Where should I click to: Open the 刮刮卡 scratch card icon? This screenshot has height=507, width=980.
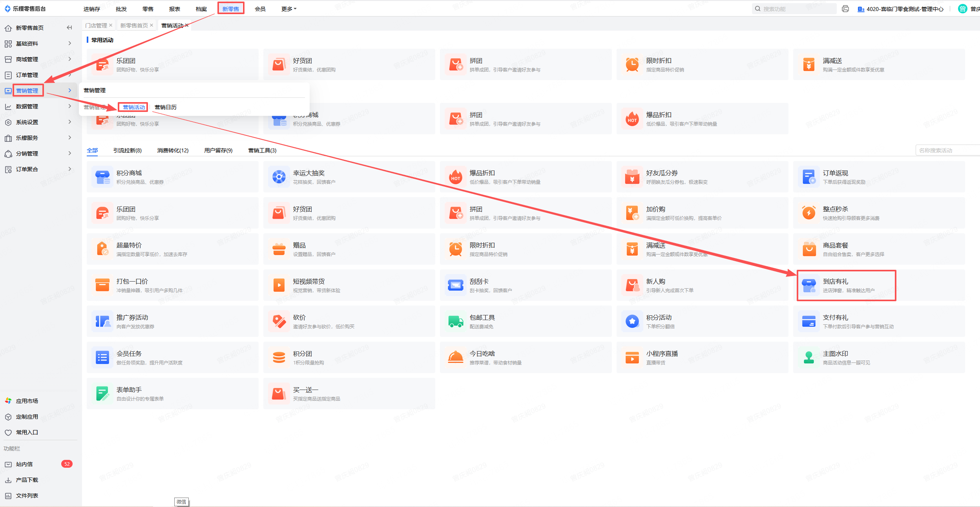(455, 286)
